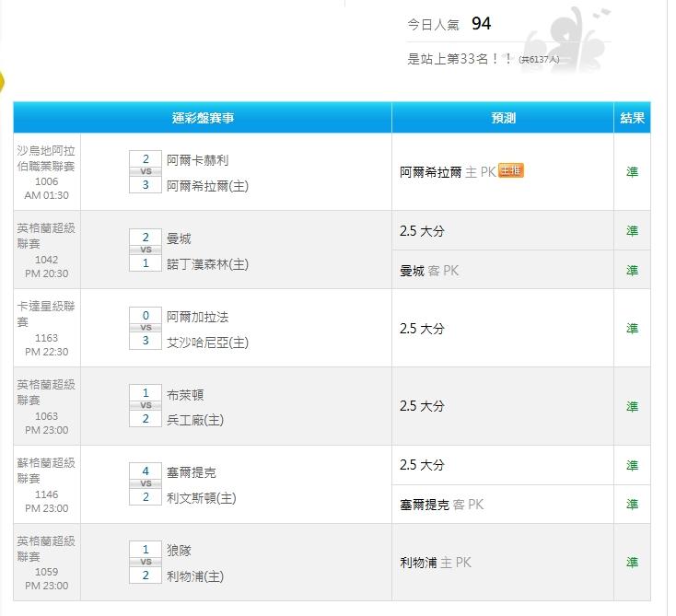
Task: Click the 利文斯頓(主) team name
Action: pos(201,498)
